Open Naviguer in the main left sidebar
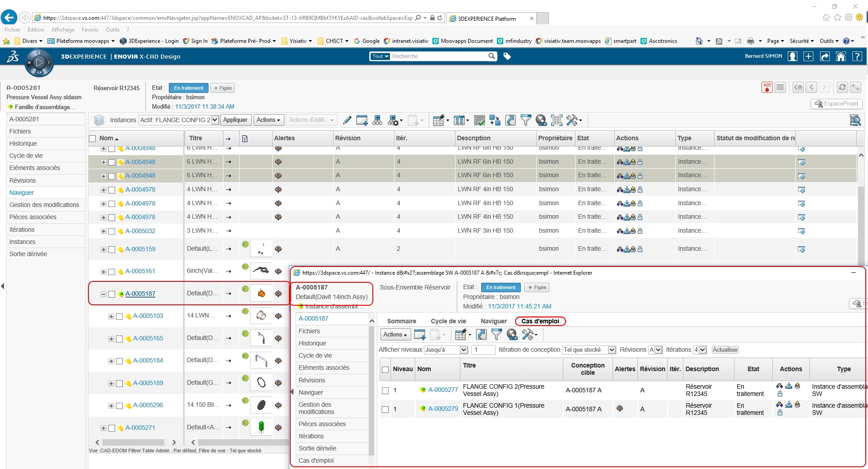This screenshot has height=469, width=868. 22,193
